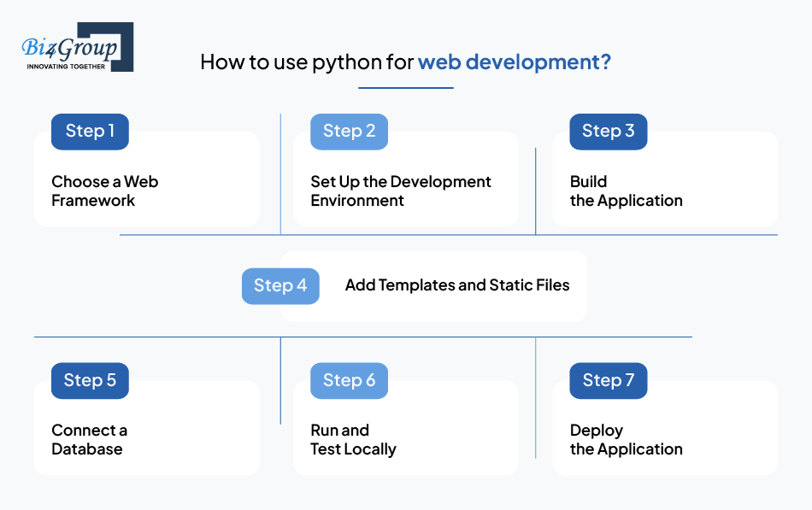This screenshot has width=812, height=510.
Task: Click 'Add Templates and Static Files' text
Action: click(x=457, y=285)
